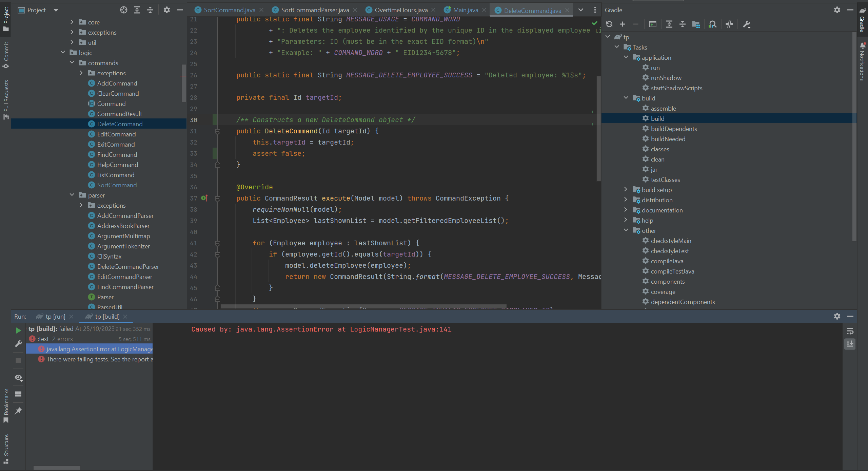Open Gradle build tool settings wrench
The height and width of the screenshot is (471, 868).
tap(746, 24)
